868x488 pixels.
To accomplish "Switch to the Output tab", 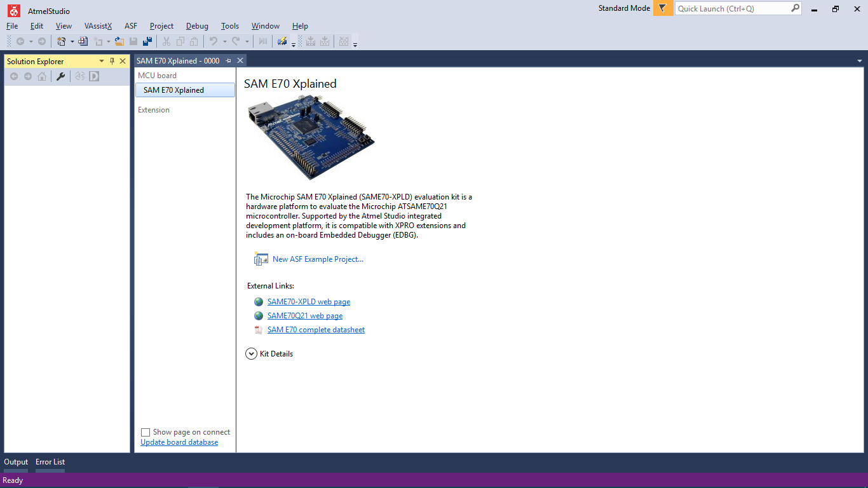I will point(16,462).
